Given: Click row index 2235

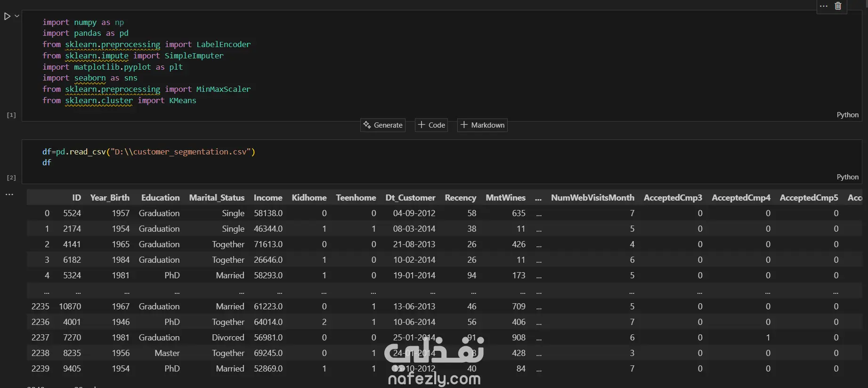Looking at the screenshot, I should pyautogui.click(x=40, y=307).
